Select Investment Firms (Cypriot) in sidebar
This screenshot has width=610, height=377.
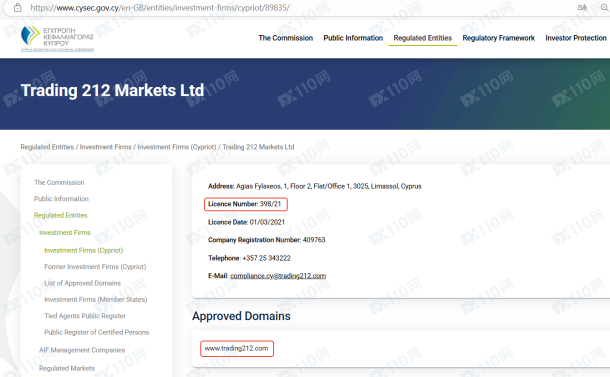click(x=84, y=250)
